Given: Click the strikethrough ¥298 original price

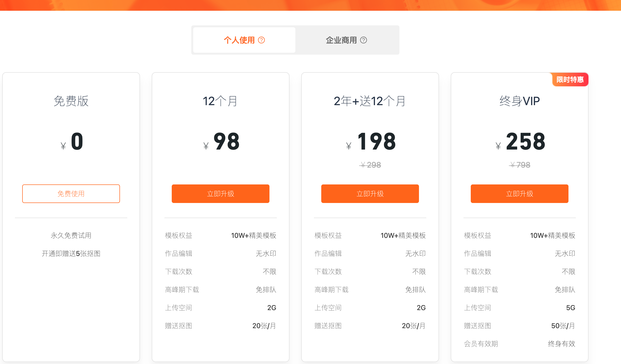Looking at the screenshot, I should point(370,165).
